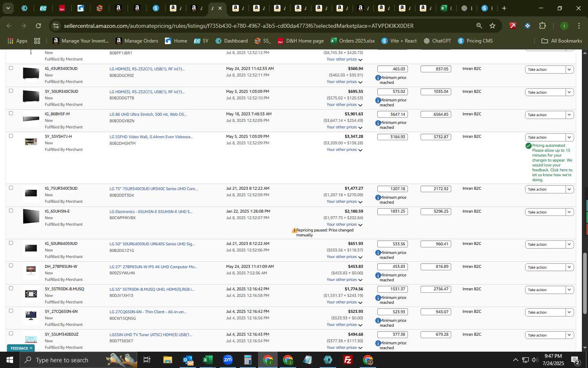Open the Chrome three-dot menu
Viewport: 588px width, 368px height.
579,26
